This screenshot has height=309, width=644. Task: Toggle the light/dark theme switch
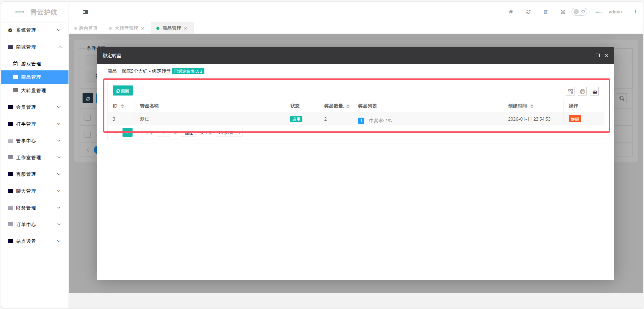[579, 12]
